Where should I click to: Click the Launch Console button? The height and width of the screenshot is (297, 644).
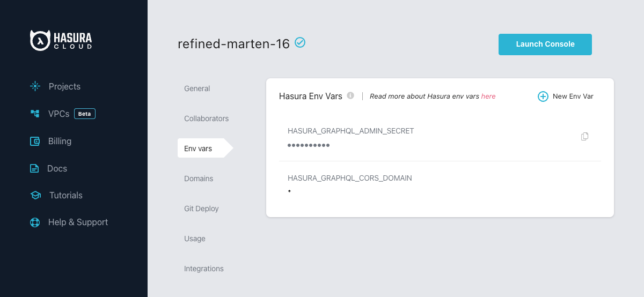tap(545, 44)
